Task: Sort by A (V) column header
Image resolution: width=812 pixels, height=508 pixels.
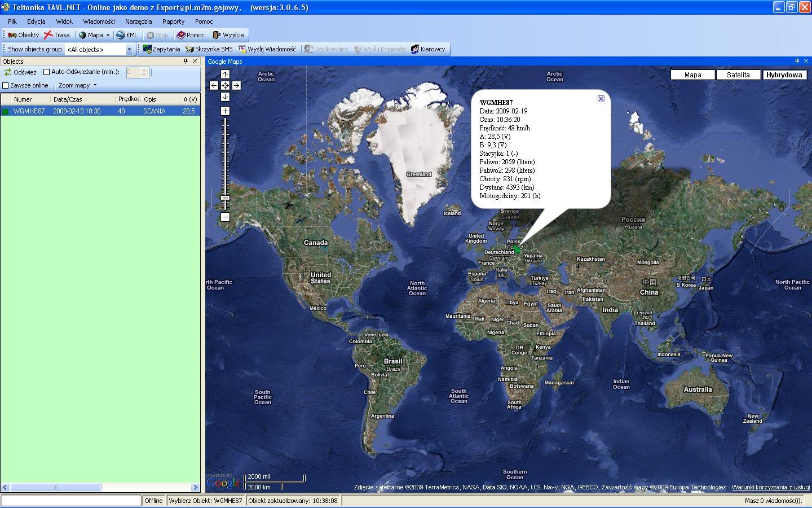Action: [x=190, y=99]
